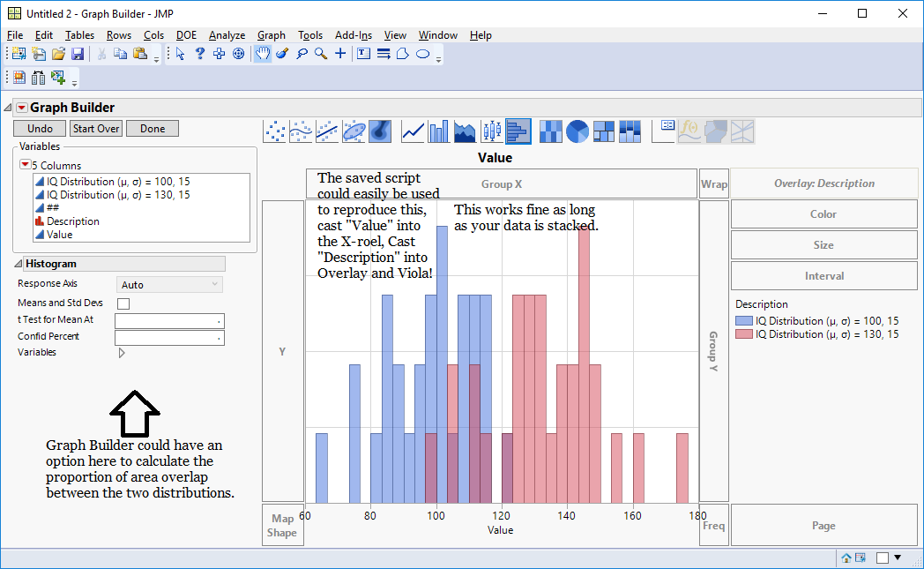This screenshot has height=569, width=924.
Task: Open the Response Axis dropdown
Action: coord(169,284)
